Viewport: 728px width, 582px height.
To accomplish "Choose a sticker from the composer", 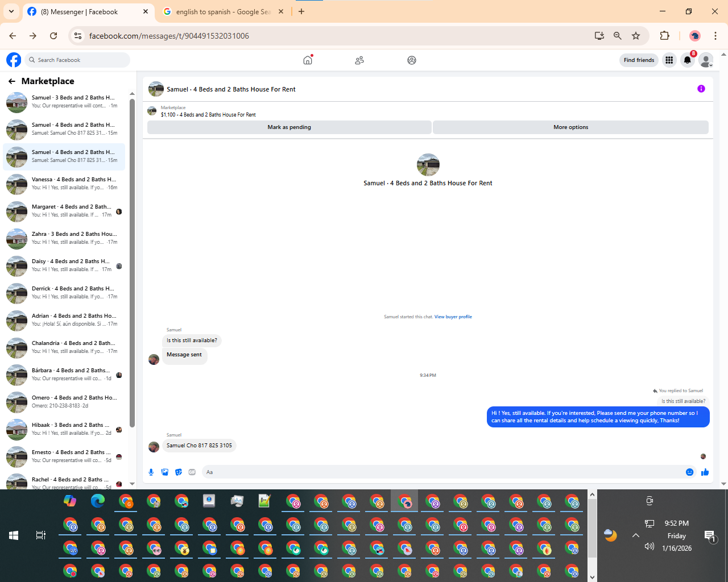I will click(x=179, y=472).
